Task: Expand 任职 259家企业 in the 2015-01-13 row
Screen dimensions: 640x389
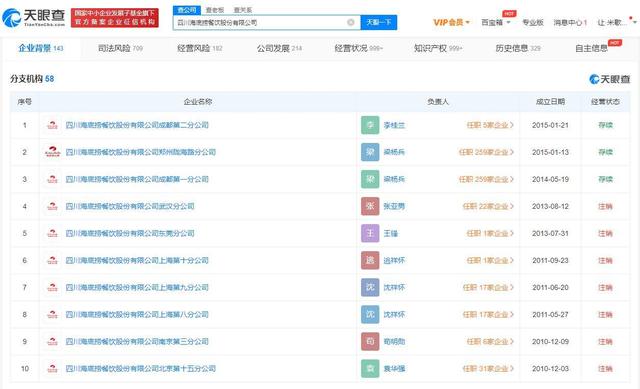Action: (x=486, y=152)
